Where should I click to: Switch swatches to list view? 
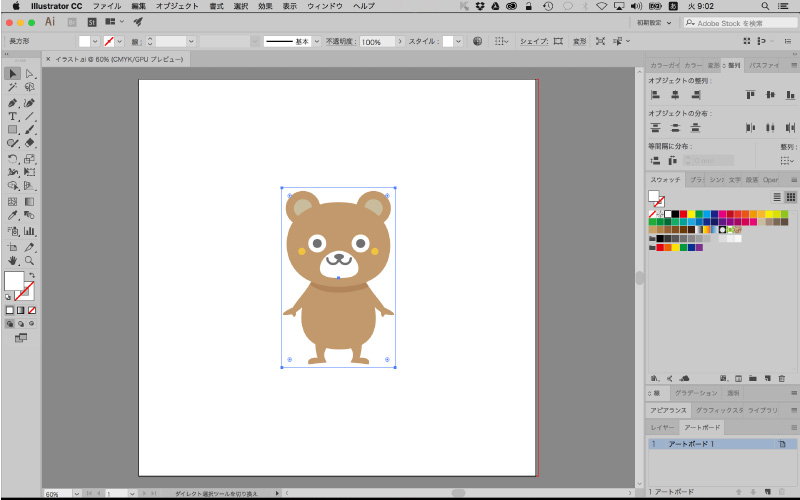click(x=777, y=197)
